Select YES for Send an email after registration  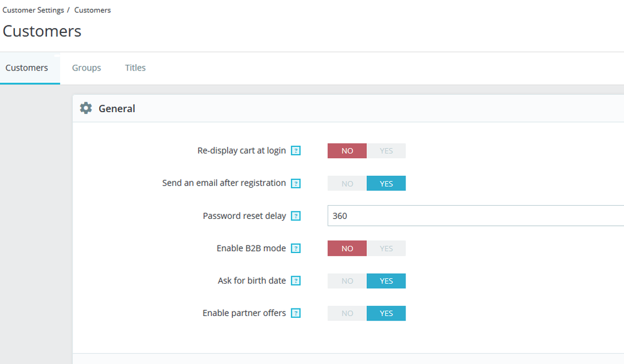tap(386, 183)
